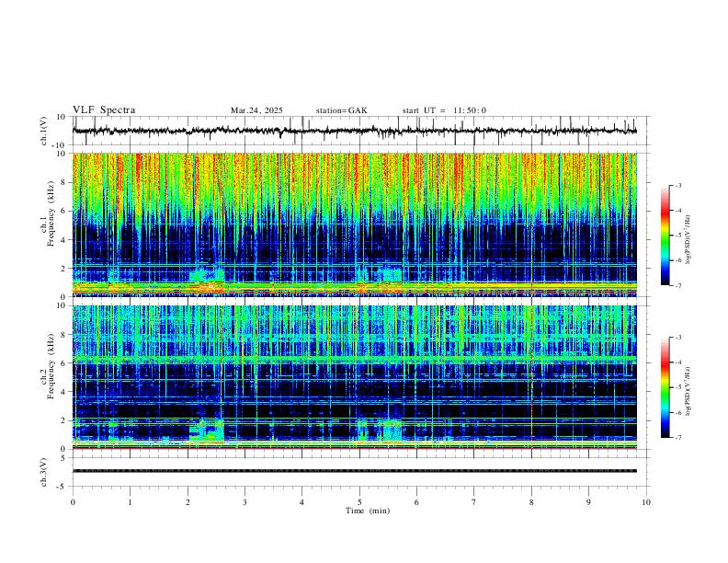Screen dimensions: 728x563
Task: Click the 'VLF Spectra' title text
Action: [104, 110]
